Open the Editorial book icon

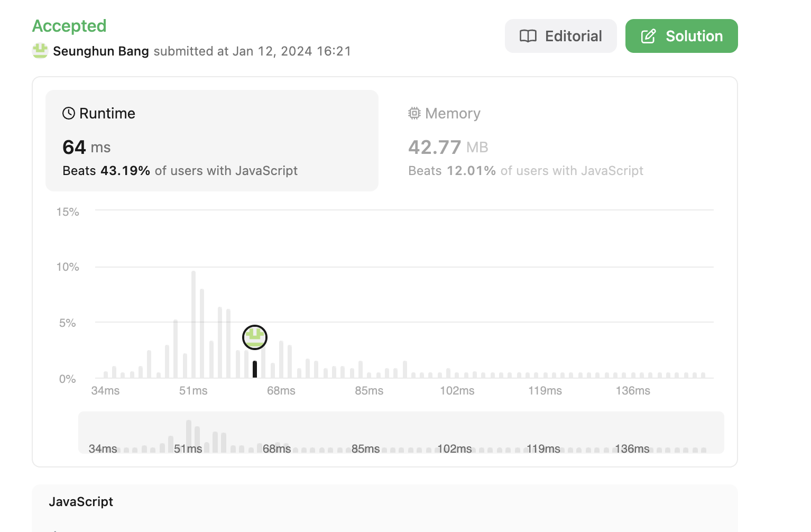(528, 36)
